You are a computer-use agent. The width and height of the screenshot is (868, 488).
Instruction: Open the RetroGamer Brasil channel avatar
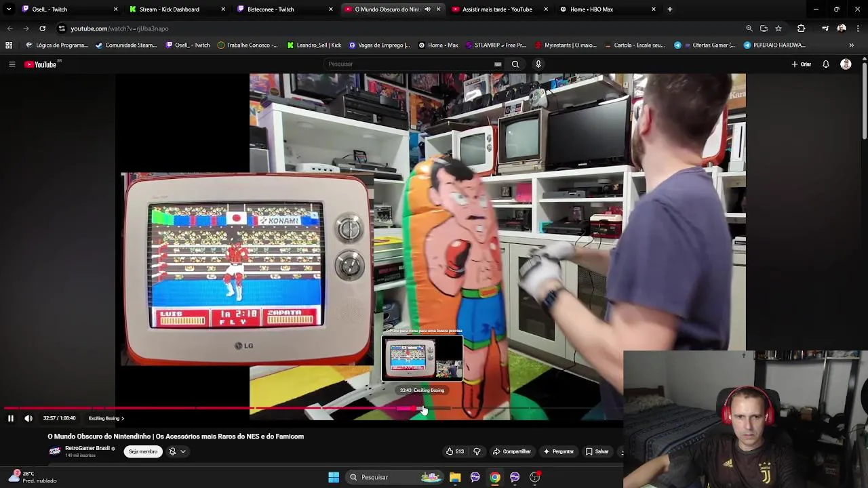(x=55, y=451)
